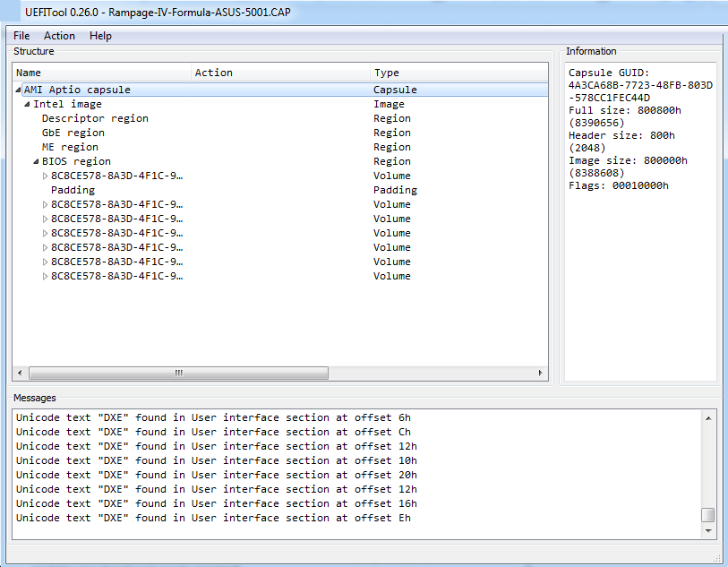Click the Image size: 800000h line
Image resolution: width=728 pixels, height=567 pixels.
628,160
